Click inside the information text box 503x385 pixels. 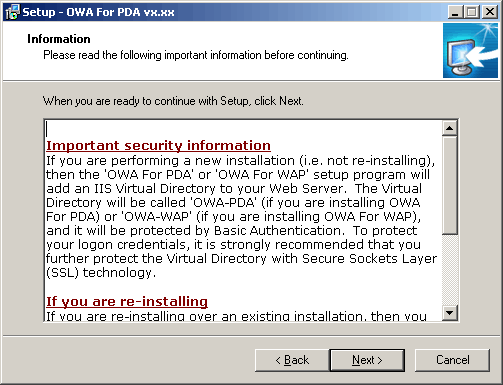point(243,220)
